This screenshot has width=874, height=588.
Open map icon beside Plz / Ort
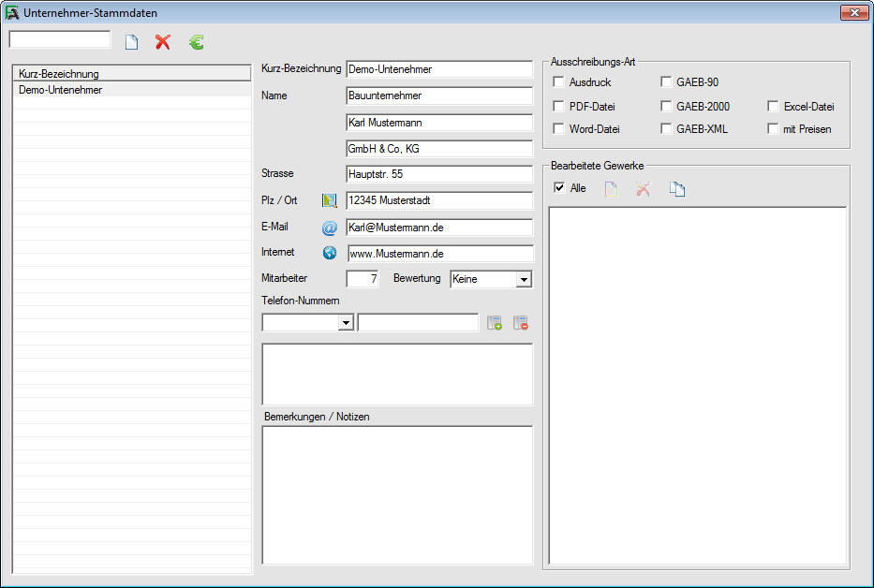click(x=330, y=200)
